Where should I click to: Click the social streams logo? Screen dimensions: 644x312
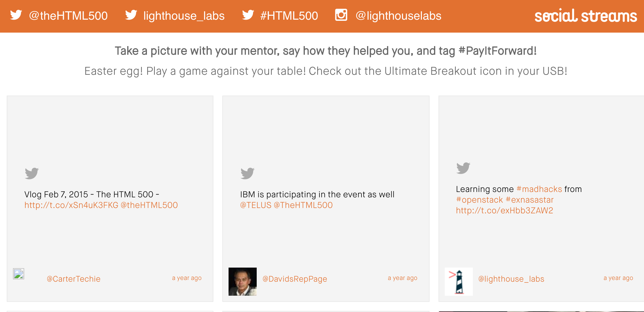586,16
